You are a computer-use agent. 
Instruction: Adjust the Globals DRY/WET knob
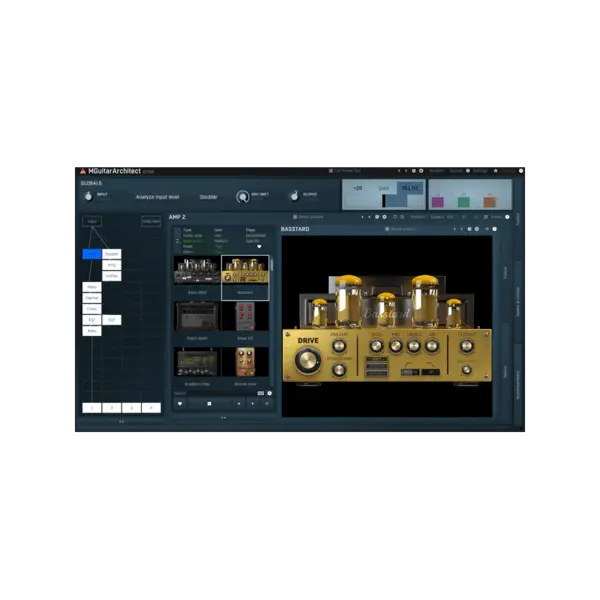pyautogui.click(x=243, y=197)
